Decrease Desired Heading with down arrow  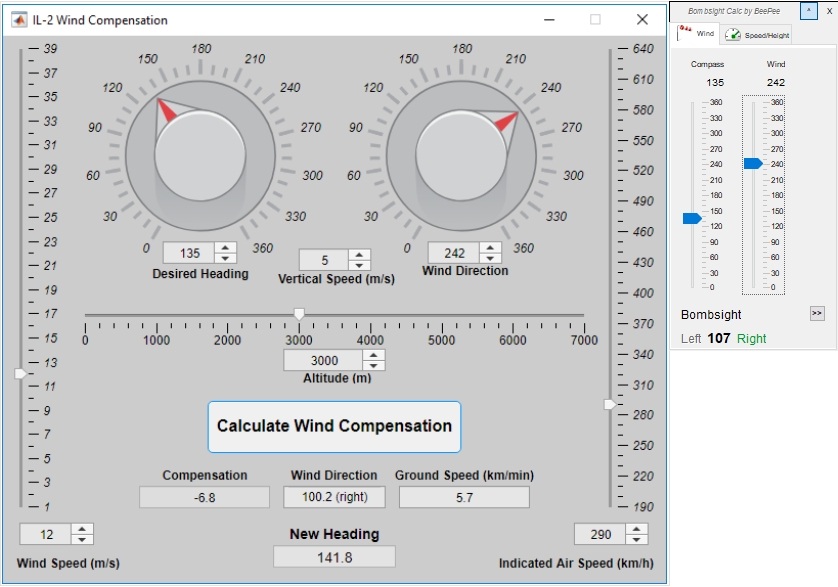(226, 258)
